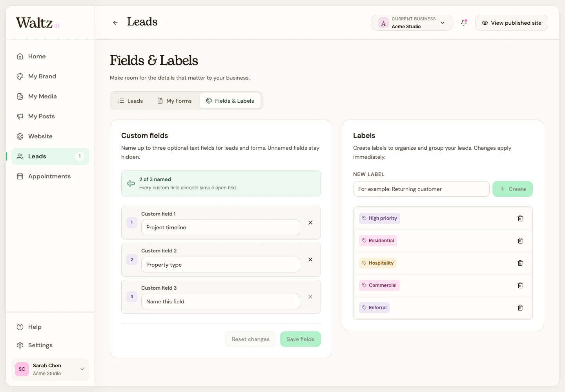The height and width of the screenshot is (392, 565).
Task: Switch to the My Forms tab
Action: [x=175, y=101]
